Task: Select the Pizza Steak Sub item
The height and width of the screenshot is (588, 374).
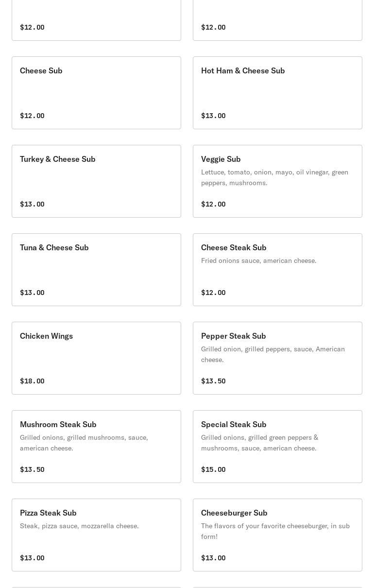Action: point(96,535)
